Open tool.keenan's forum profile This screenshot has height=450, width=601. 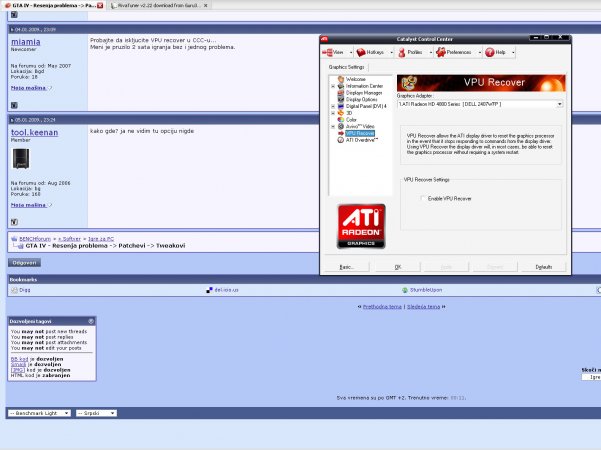[34, 132]
